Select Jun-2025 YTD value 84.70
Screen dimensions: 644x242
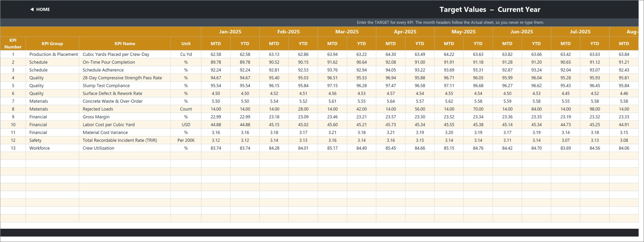[536, 148]
